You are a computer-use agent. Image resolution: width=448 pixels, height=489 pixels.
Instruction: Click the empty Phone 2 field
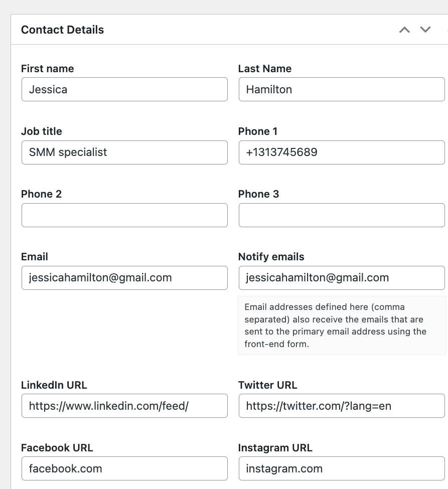(x=124, y=215)
